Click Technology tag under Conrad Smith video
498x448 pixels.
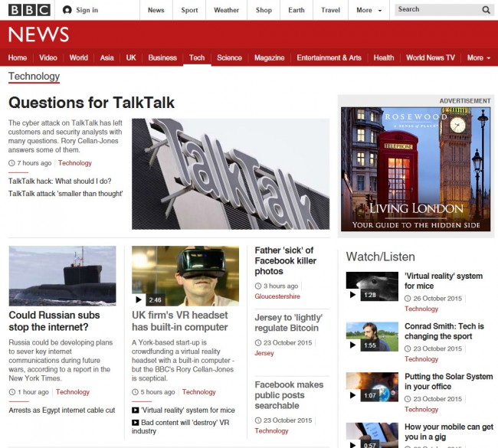(x=421, y=359)
